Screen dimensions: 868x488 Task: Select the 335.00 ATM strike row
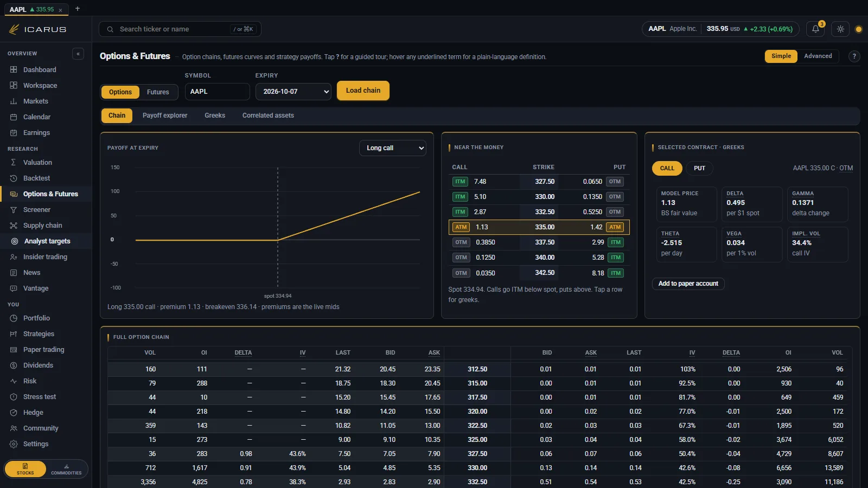pos(539,227)
